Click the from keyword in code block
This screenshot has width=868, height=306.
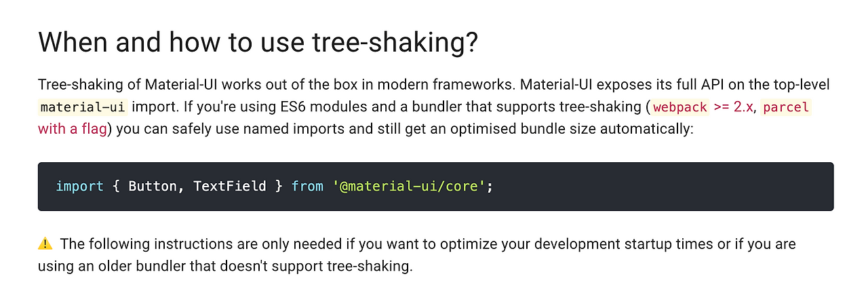307,186
